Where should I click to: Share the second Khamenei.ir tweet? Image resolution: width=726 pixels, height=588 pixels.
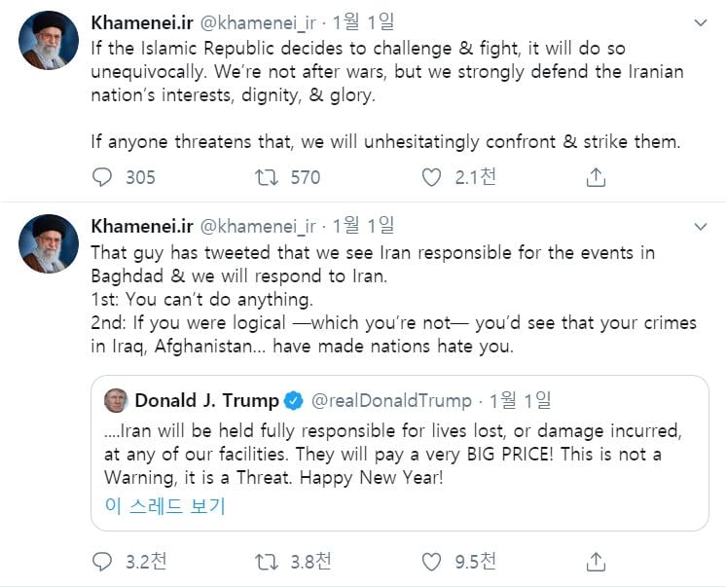pyautogui.click(x=596, y=562)
